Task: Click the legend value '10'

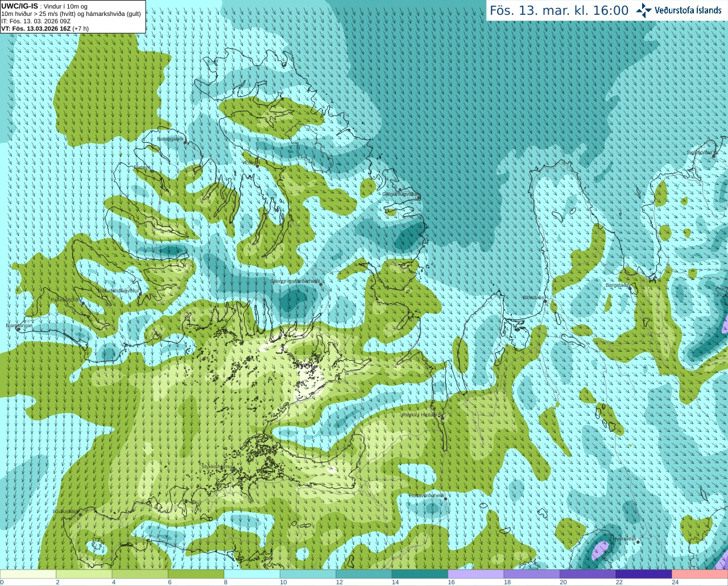Action: [283, 582]
